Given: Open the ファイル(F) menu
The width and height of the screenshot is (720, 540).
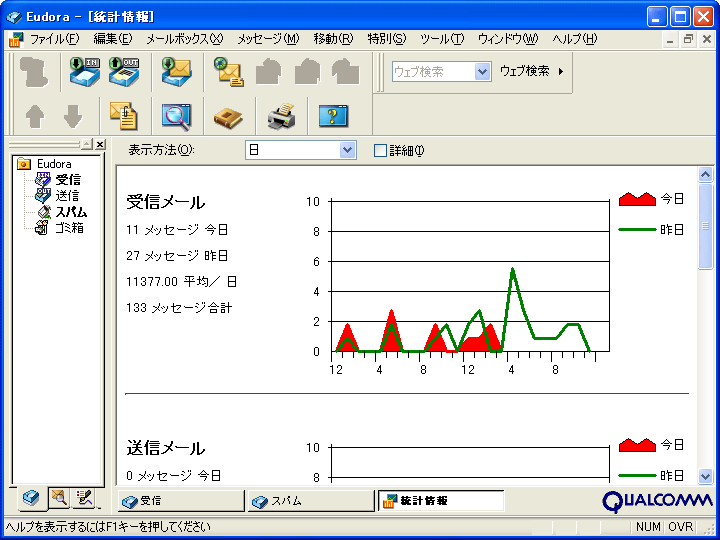Looking at the screenshot, I should (55, 39).
